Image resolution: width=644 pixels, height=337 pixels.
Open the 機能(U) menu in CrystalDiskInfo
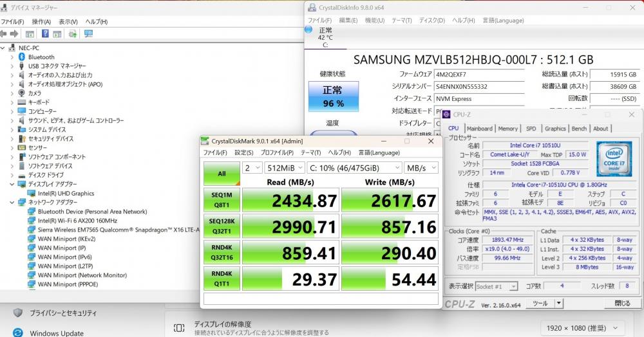375,20
